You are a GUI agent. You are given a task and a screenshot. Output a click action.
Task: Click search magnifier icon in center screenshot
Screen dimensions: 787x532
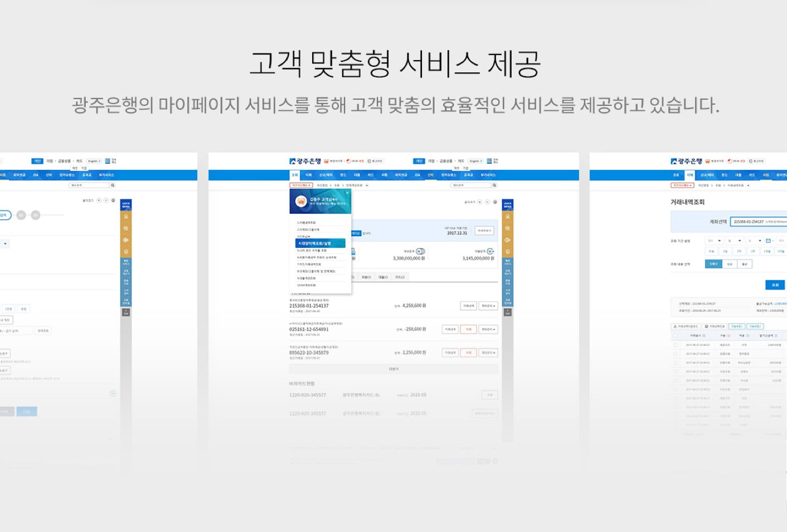[x=494, y=185]
